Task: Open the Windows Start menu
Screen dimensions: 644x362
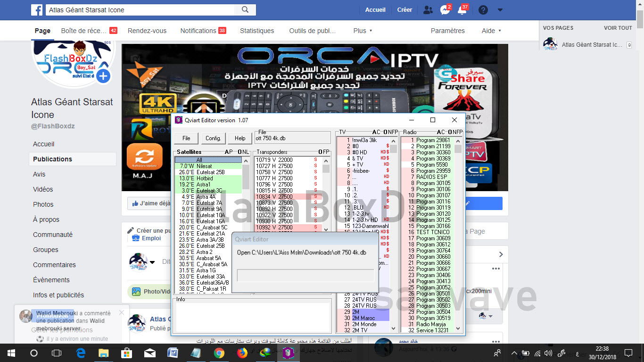Action: coord(11,353)
